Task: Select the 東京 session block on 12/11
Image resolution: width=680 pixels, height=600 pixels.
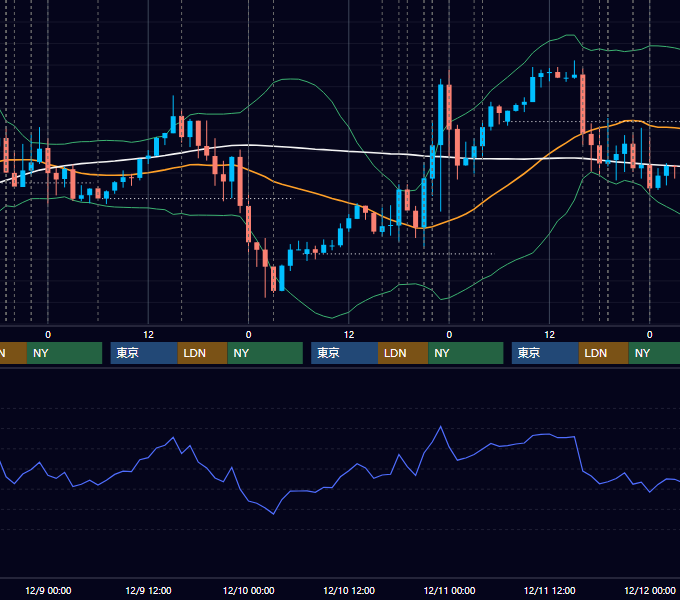Action: click(x=545, y=353)
